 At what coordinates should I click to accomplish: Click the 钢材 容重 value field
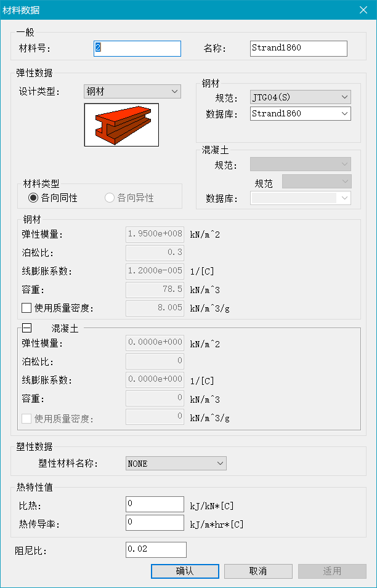(x=155, y=289)
